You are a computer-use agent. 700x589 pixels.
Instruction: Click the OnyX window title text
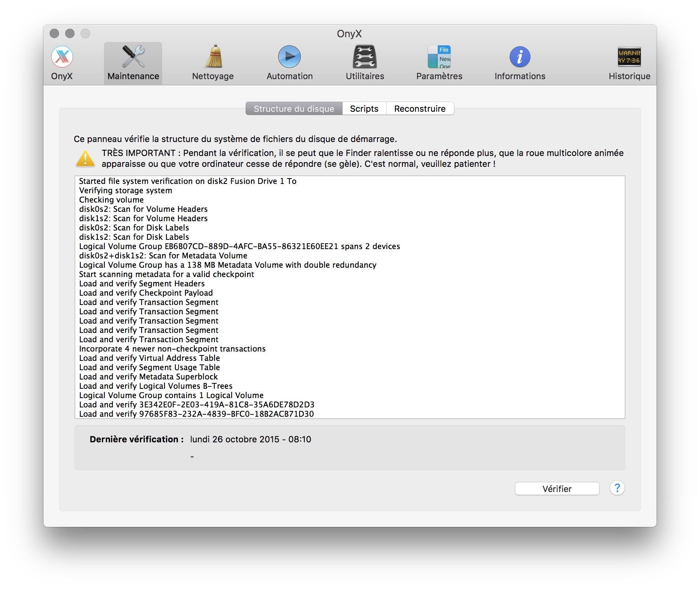[x=349, y=34]
